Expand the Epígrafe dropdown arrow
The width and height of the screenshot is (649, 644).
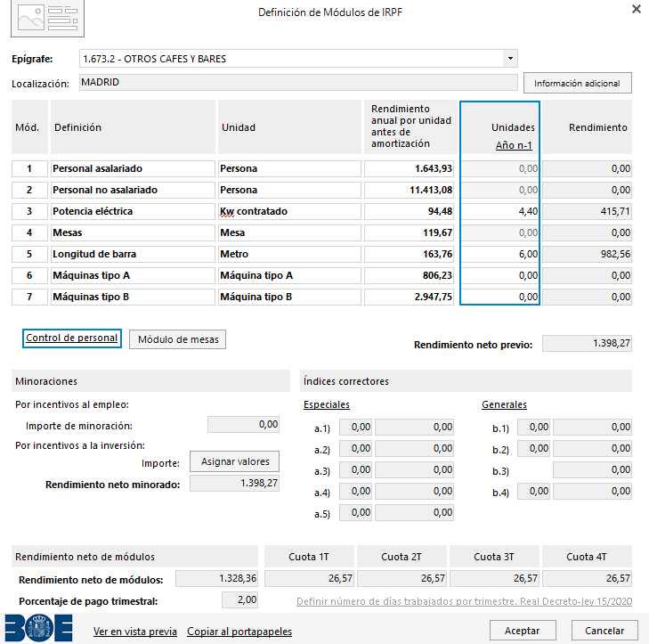click(x=510, y=59)
